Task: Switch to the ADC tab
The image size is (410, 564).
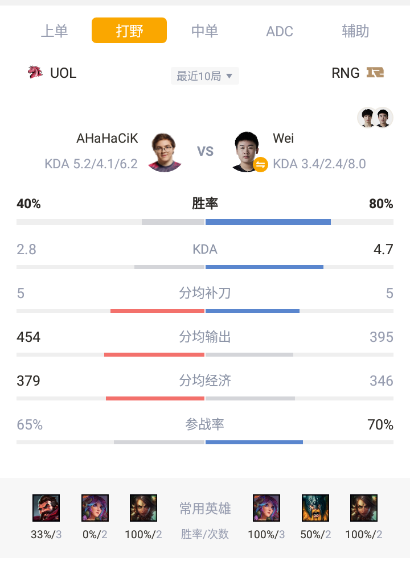Action: [x=279, y=31]
